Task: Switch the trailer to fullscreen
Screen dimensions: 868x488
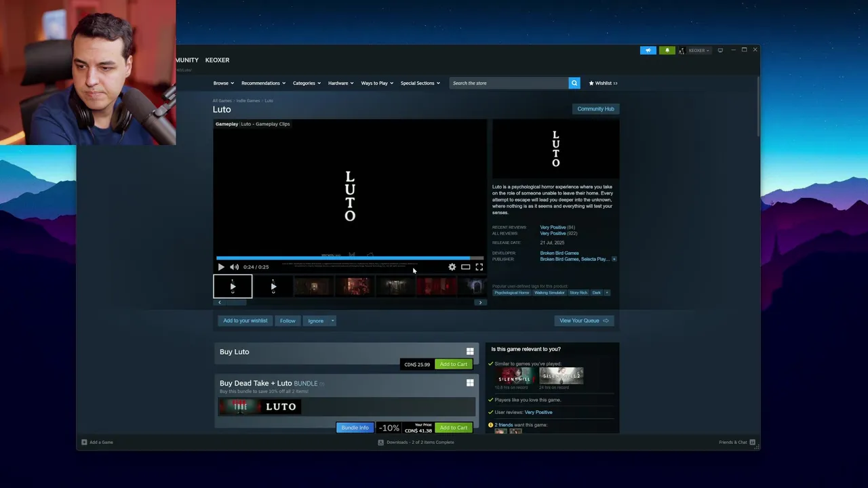Action: coord(479,267)
